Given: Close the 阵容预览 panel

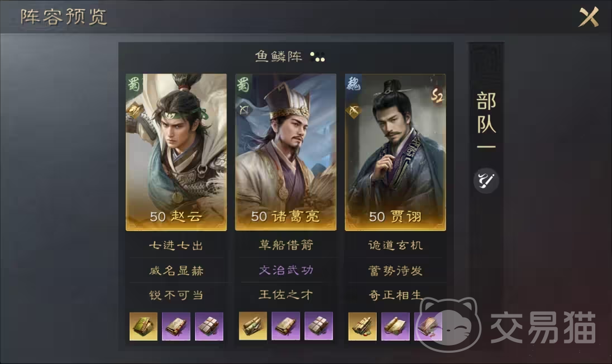Looking at the screenshot, I should click(x=589, y=17).
